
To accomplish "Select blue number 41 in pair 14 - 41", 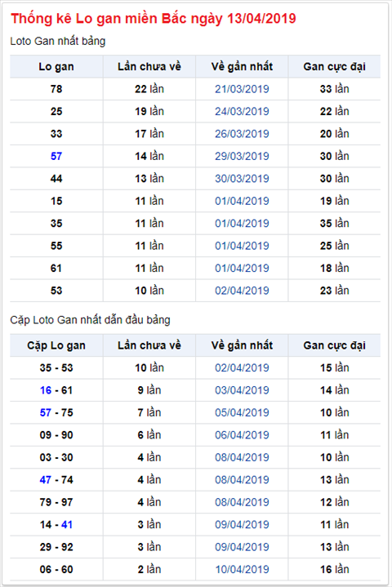I will [67, 525].
